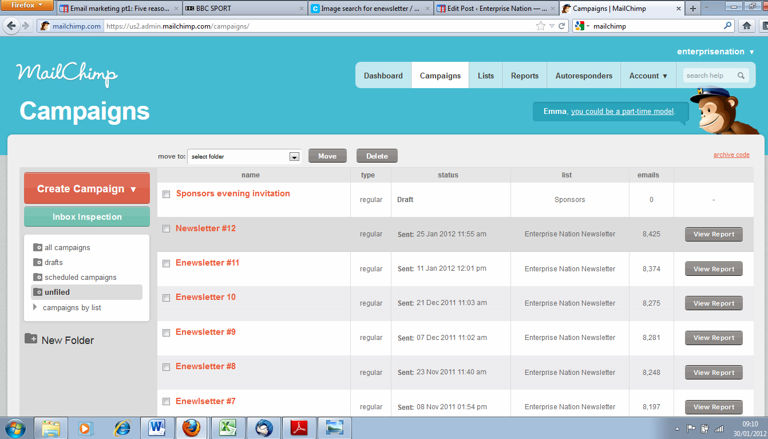Open Windows Explorer from the taskbar

click(50, 428)
